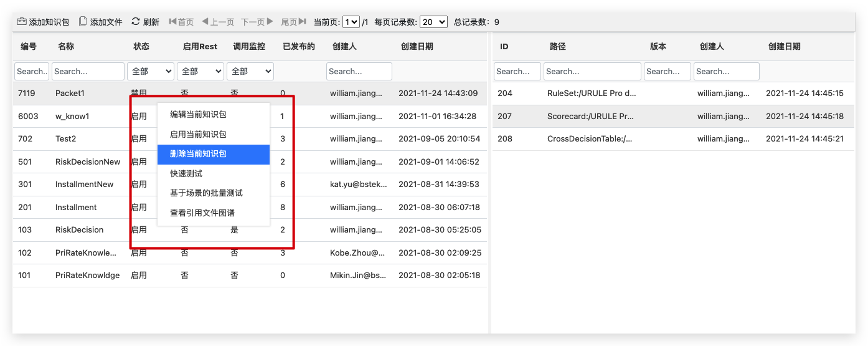The width and height of the screenshot is (868, 346).
Task: Click the 添加文件 document icon
Action: tap(83, 22)
